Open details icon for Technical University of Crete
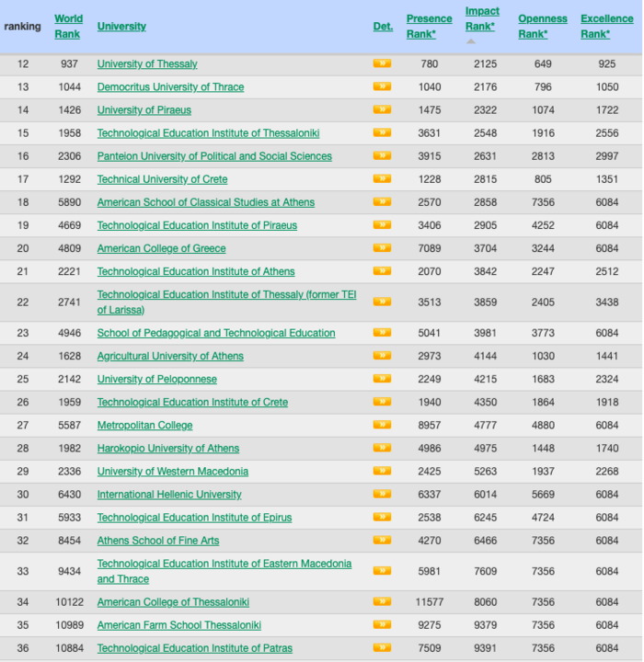The height and width of the screenshot is (662, 644). click(382, 178)
